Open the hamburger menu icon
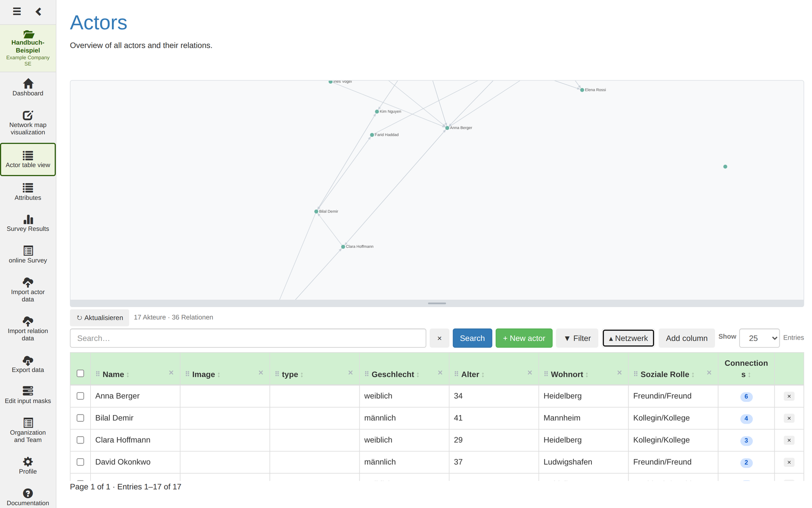Image resolution: width=812 pixels, height=508 pixels. coord(17,11)
